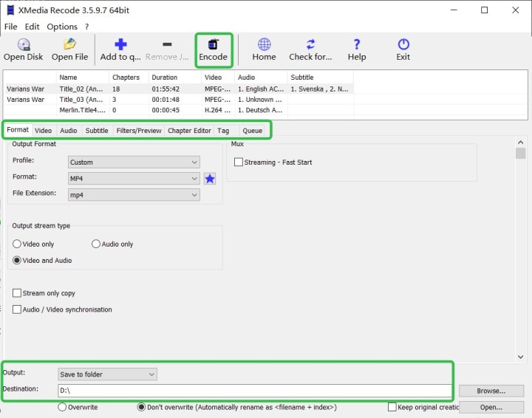Click the H.264 video cell
This screenshot has height=418, width=532.
(x=217, y=110)
